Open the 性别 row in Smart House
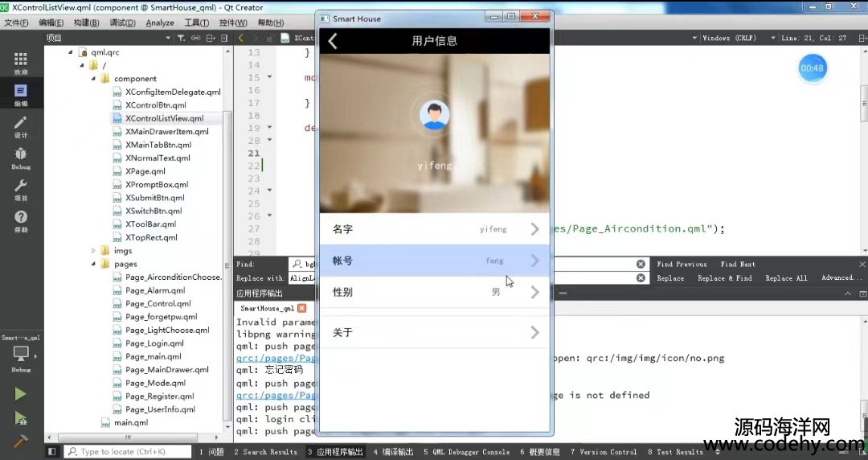The width and height of the screenshot is (868, 460). [435, 292]
